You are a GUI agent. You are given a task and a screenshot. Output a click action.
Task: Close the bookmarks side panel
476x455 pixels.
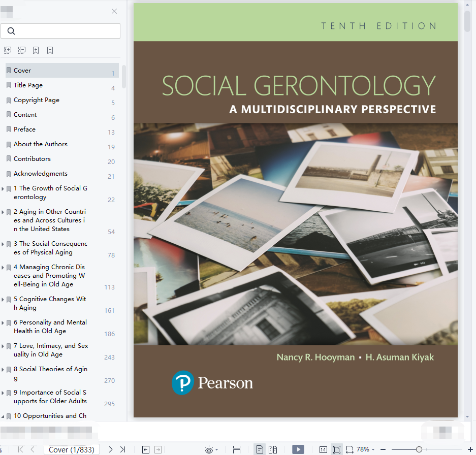[114, 11]
